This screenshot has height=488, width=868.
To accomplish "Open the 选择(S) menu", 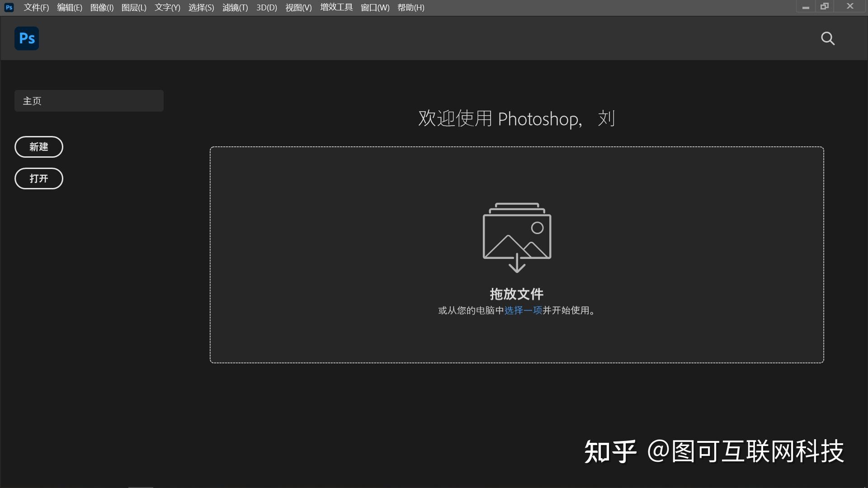I will point(201,7).
